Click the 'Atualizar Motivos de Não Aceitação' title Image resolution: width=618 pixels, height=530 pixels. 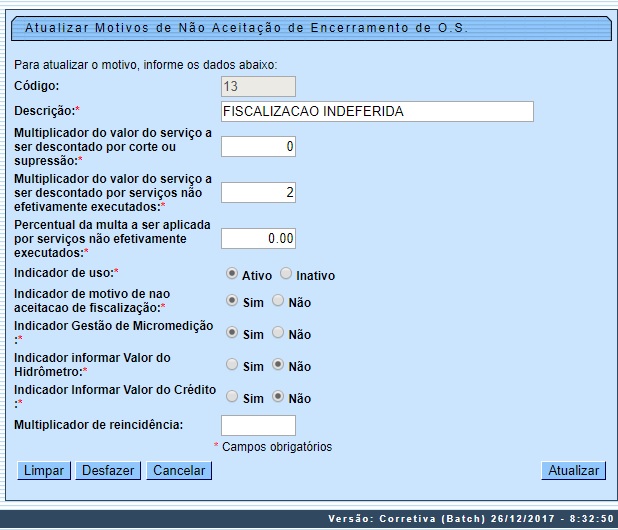tap(246, 28)
